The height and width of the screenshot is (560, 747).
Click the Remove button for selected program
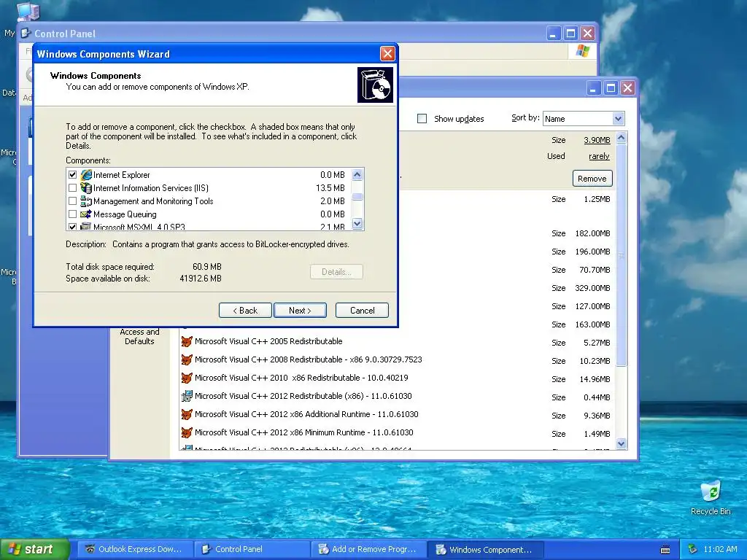tap(592, 179)
